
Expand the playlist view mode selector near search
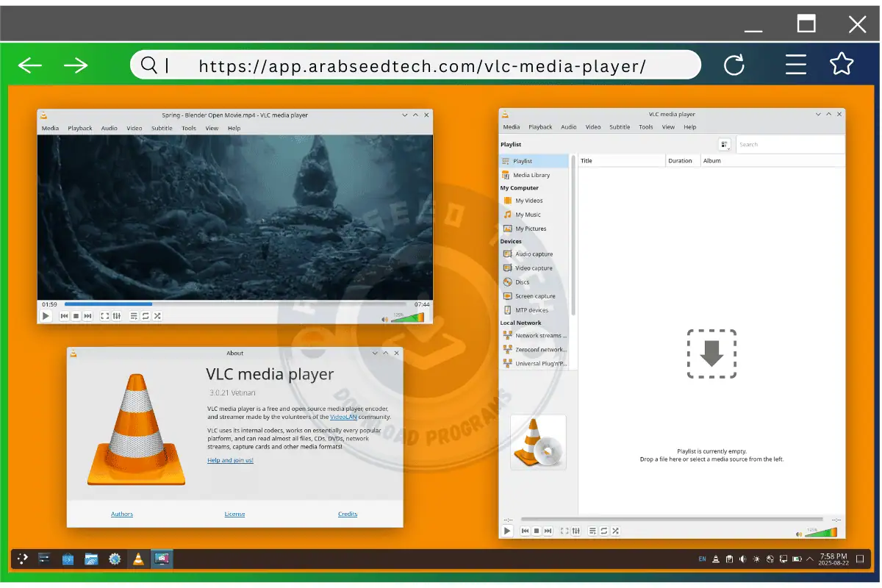click(x=724, y=144)
